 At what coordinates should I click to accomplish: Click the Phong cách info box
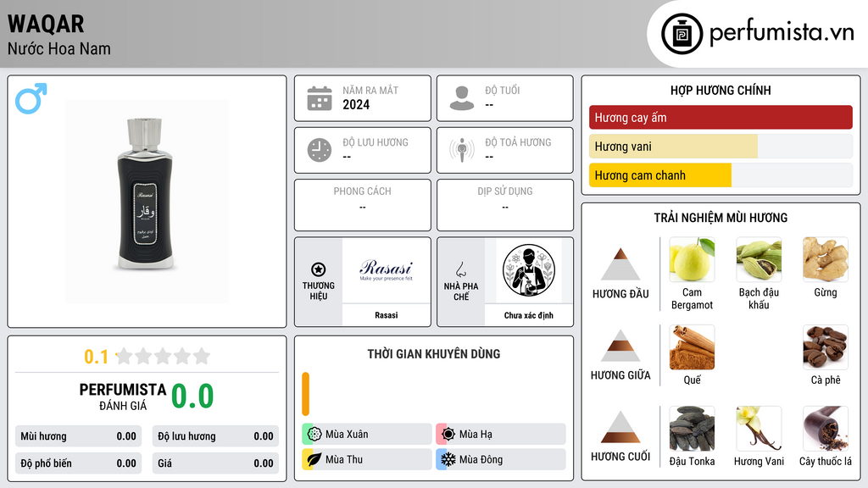pyautogui.click(x=363, y=205)
